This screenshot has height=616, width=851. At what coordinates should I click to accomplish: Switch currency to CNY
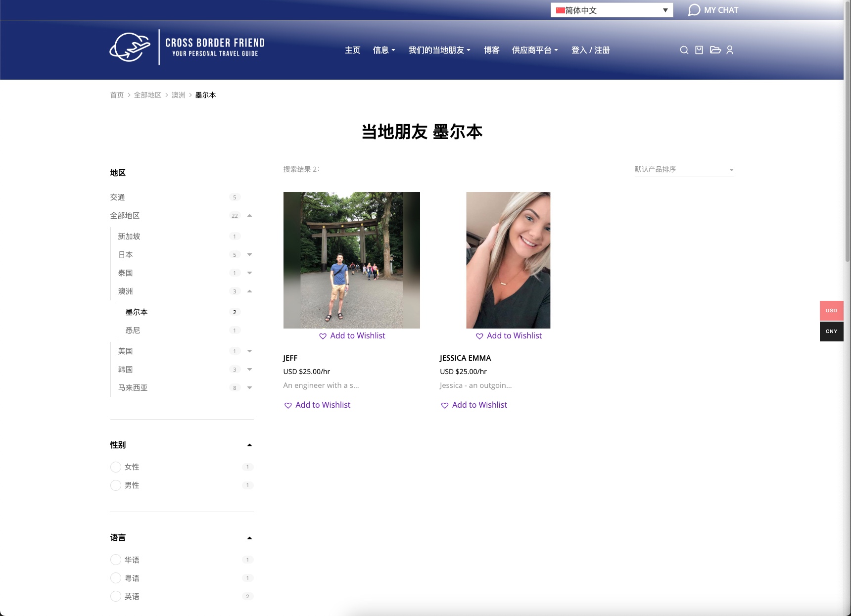point(832,332)
